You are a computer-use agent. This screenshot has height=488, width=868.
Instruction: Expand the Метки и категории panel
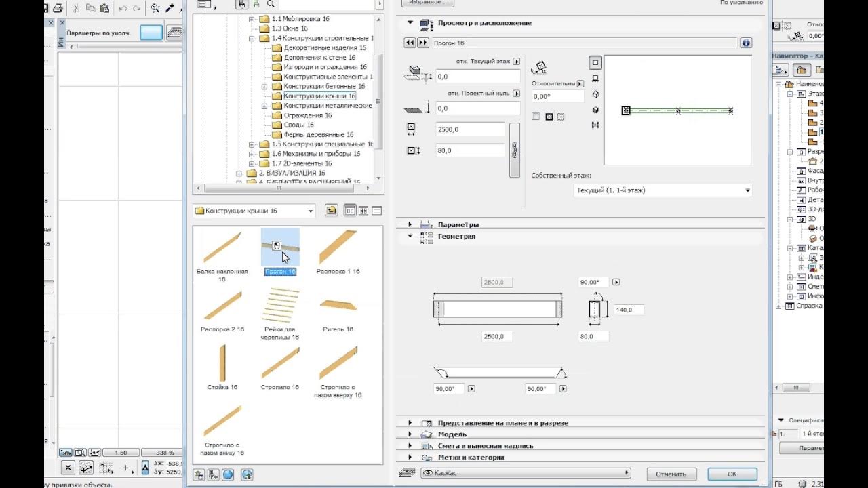coord(410,457)
